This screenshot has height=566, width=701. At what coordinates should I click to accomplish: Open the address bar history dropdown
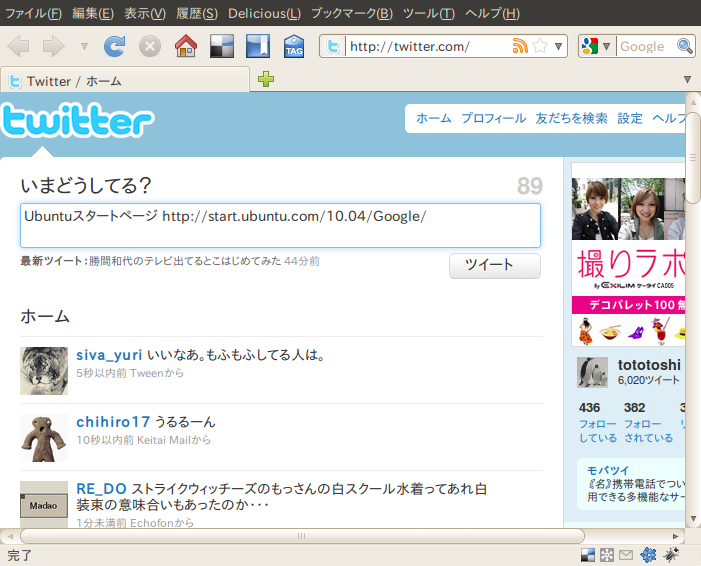pos(558,46)
